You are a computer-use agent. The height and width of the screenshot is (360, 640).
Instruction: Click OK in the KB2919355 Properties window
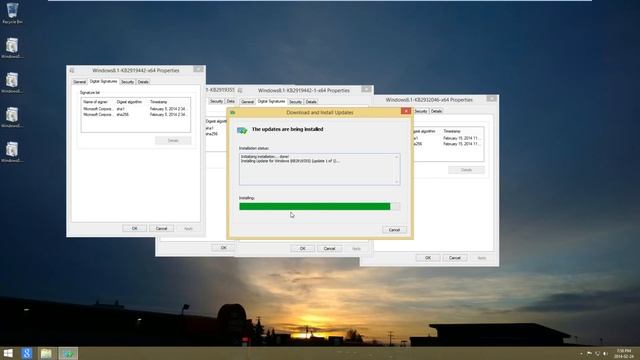point(223,248)
